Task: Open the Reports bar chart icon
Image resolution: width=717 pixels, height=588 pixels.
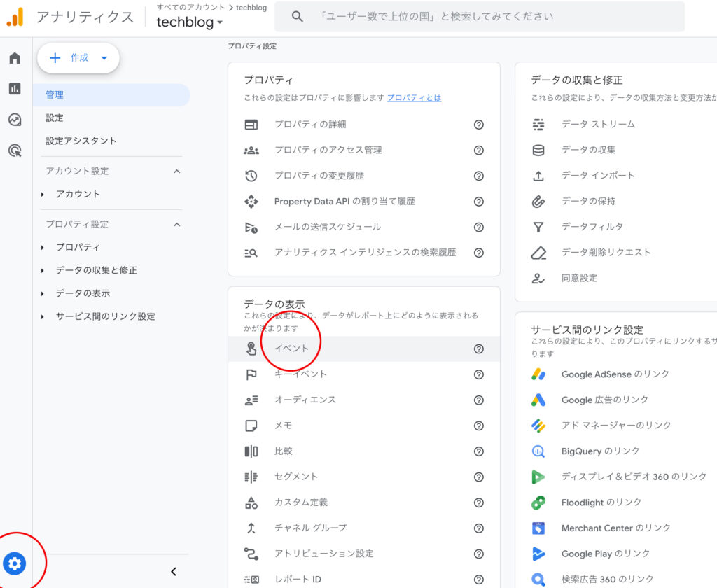Action: pyautogui.click(x=15, y=89)
